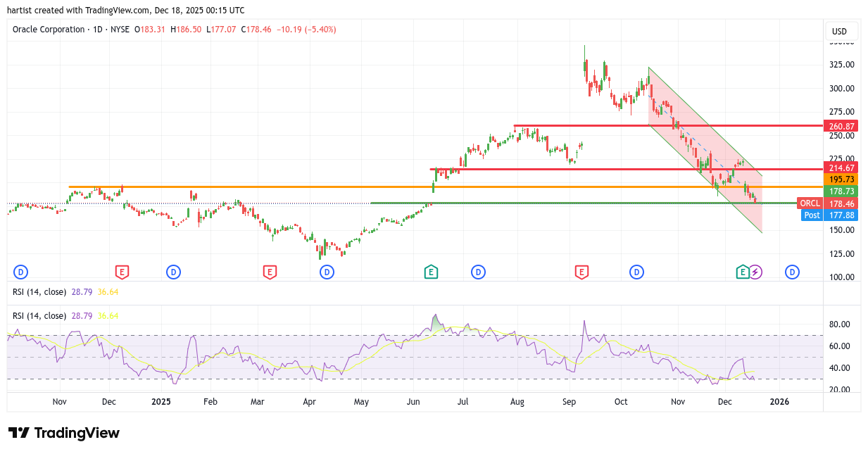Click the red earnings E marker near September

pyautogui.click(x=581, y=272)
